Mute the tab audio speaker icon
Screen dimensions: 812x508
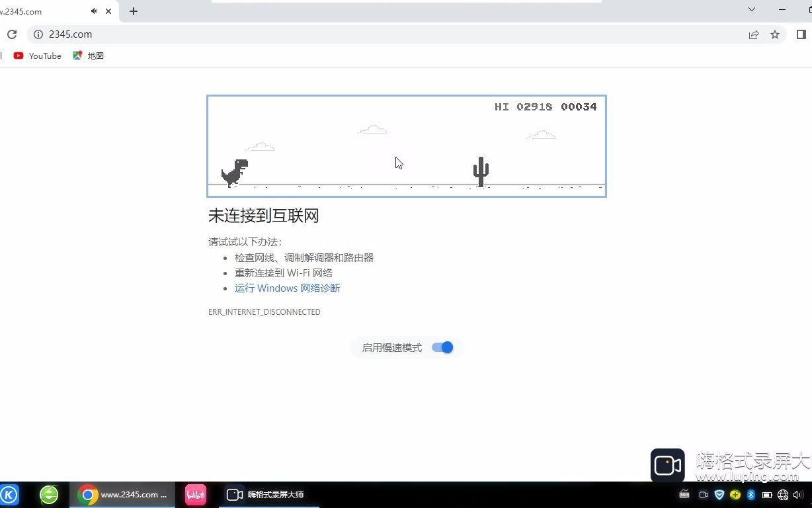(x=95, y=11)
